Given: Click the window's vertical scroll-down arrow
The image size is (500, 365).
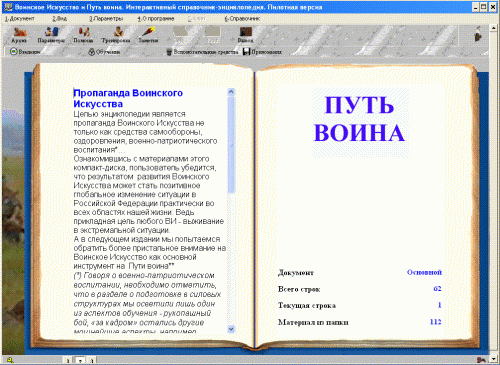Looking at the screenshot, I should (x=494, y=359).
